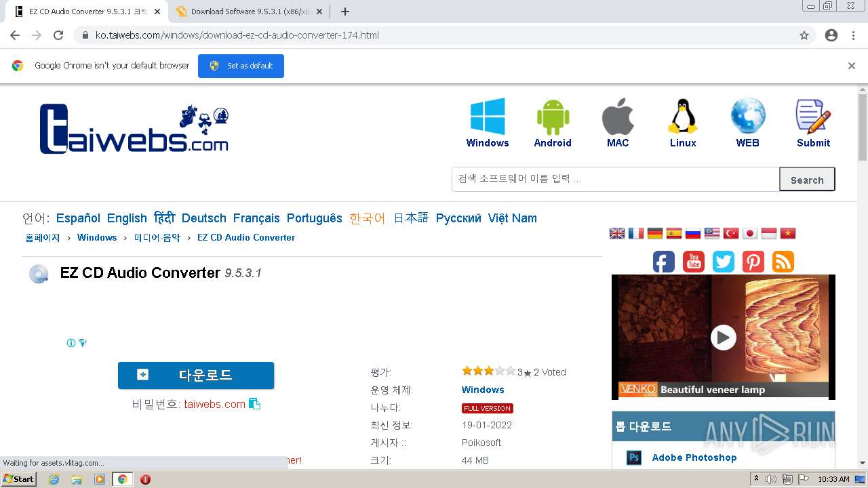This screenshot has height=488, width=868.
Task: Open the Adobe Photoshop top download link
Action: tap(694, 457)
